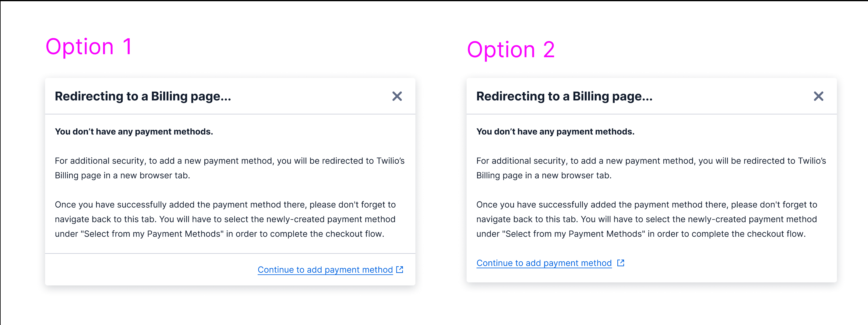The image size is (868, 325).
Task: Open Option 2 'Continue to add payment method' link
Action: (x=544, y=263)
